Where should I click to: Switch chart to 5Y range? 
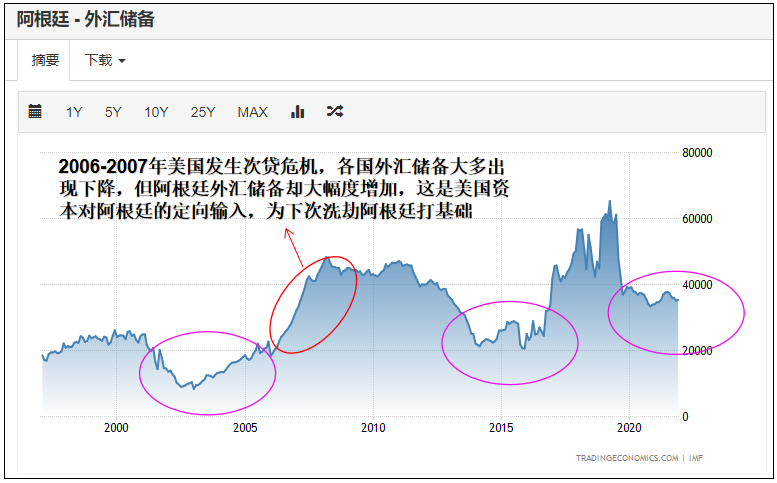tap(113, 112)
